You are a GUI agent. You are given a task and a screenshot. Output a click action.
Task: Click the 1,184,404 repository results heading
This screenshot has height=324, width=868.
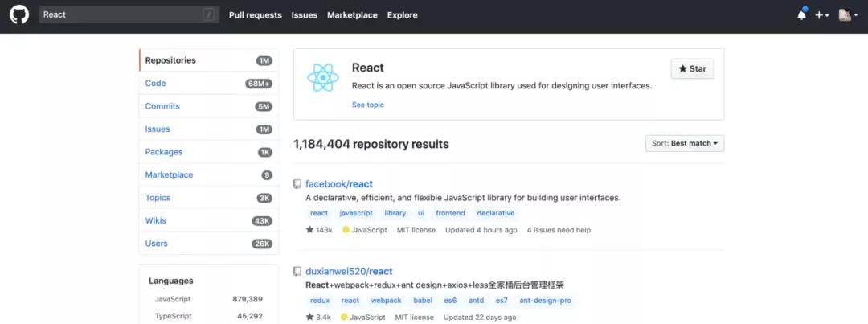(x=371, y=145)
